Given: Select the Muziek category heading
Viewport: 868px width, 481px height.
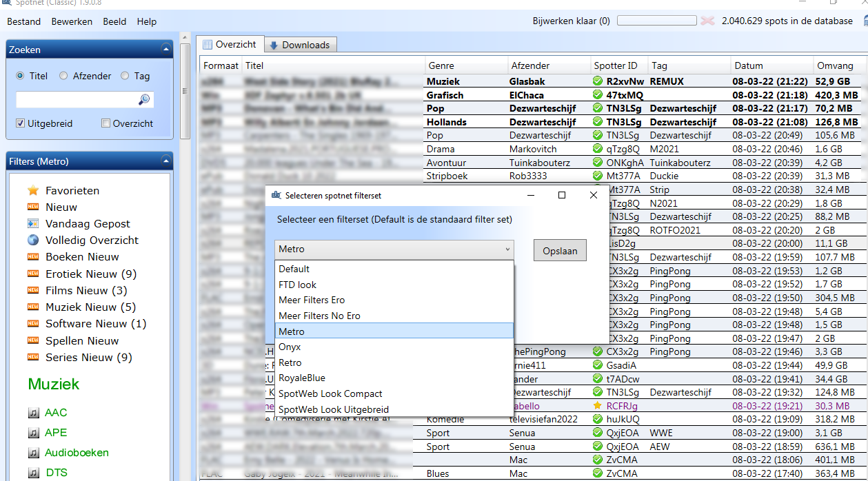Looking at the screenshot, I should (54, 385).
